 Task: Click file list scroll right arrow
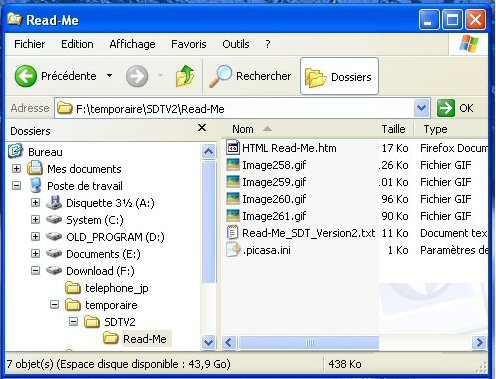479,342
